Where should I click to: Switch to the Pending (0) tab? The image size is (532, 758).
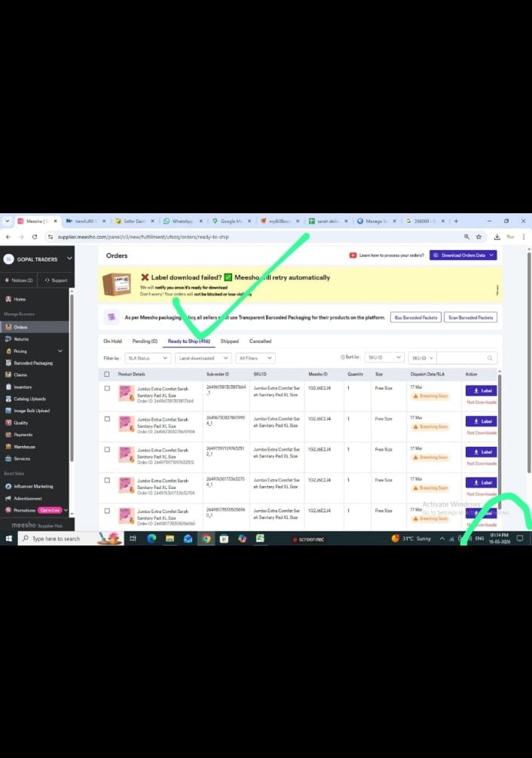[x=145, y=341]
